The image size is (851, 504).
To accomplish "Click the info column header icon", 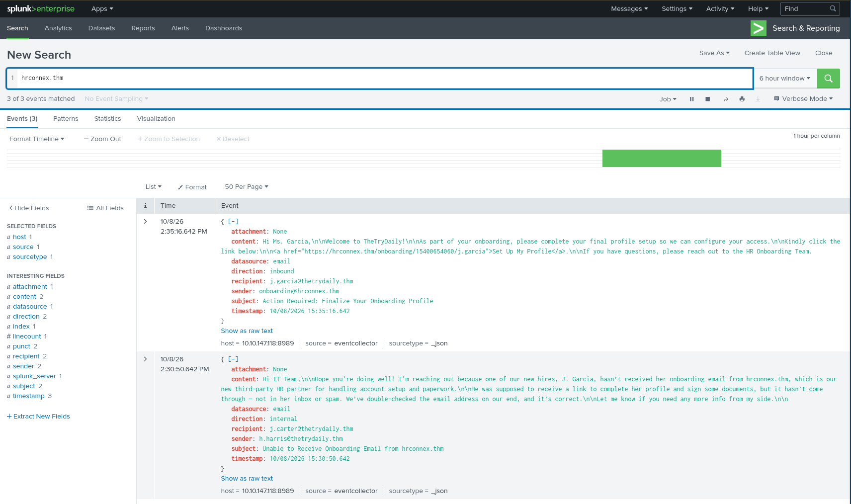I will pyautogui.click(x=145, y=206).
